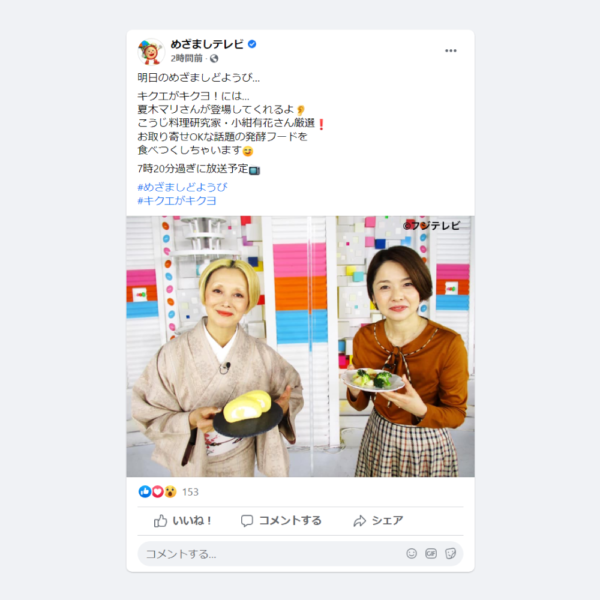
Task: Open the three-dot post options menu
Action: coord(450,51)
